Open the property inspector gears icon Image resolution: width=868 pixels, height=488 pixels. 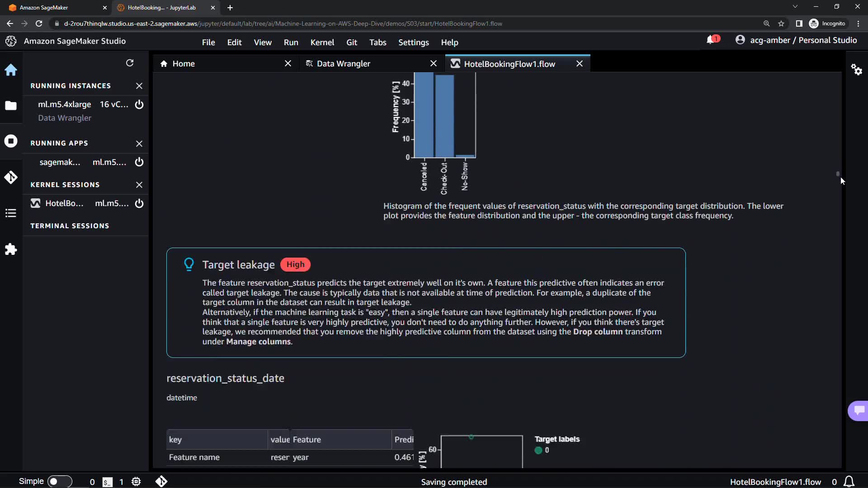coord(856,70)
